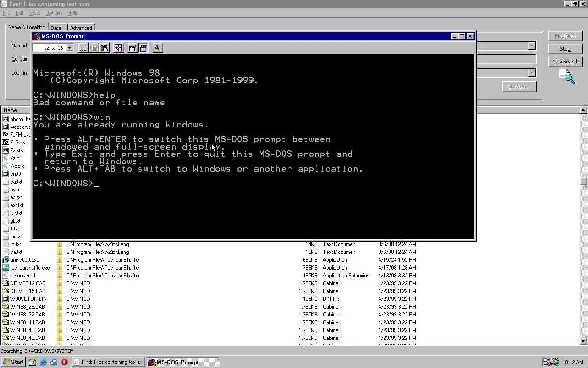Open the Look in dropdown arrow
588x368 pixels.
[531, 73]
